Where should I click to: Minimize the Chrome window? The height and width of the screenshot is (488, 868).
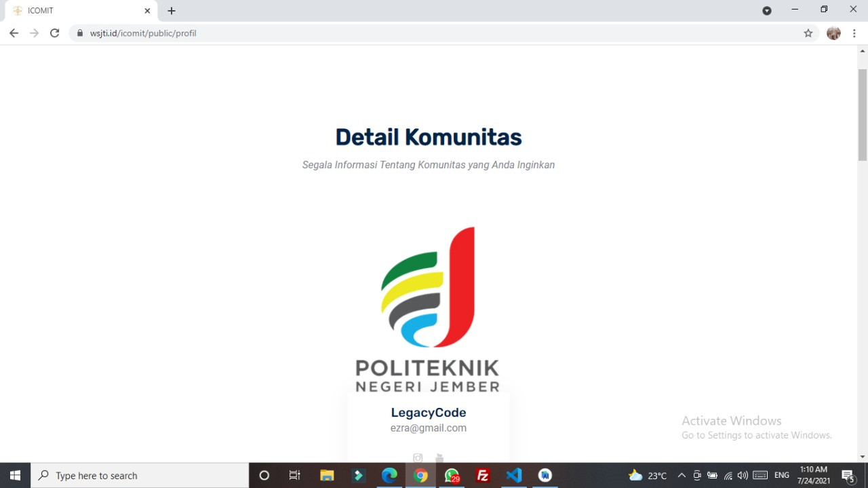tap(795, 10)
